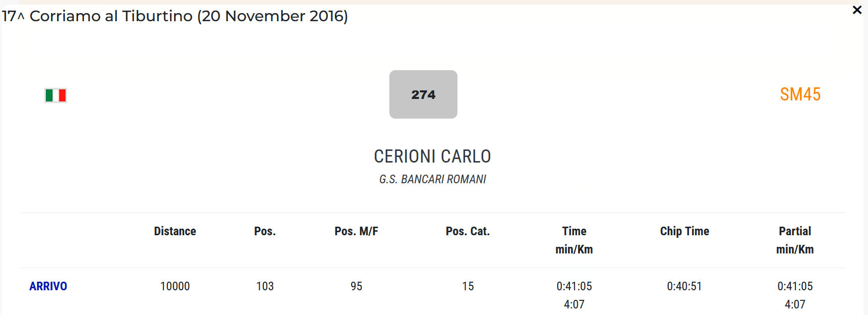Click the Italian flag icon
The height and width of the screenshot is (315, 868).
(x=55, y=95)
